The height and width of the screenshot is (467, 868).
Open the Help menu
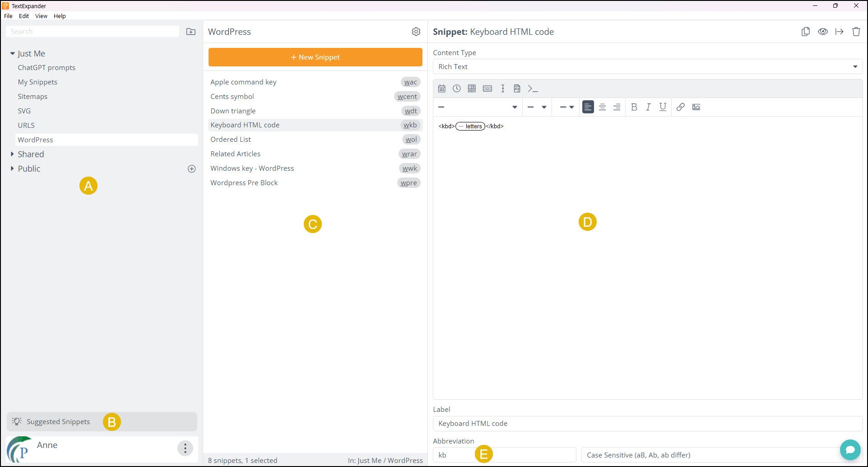[x=60, y=16]
